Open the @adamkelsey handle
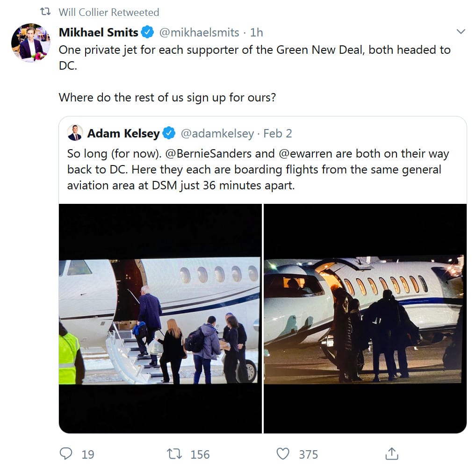The height and width of the screenshot is (468, 476). [217, 133]
